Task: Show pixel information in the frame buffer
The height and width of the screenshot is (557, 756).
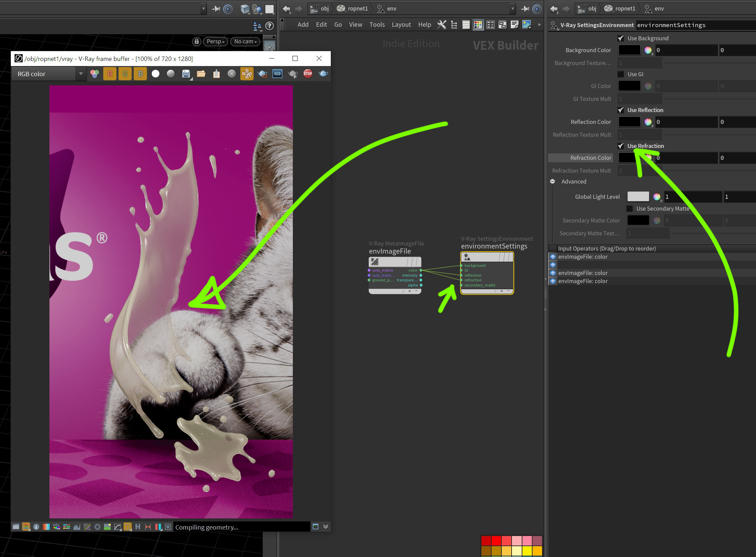Action: [x=36, y=527]
